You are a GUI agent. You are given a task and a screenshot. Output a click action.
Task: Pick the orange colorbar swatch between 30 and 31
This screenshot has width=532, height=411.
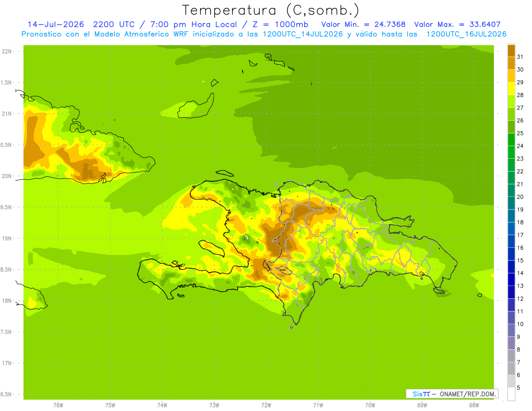coord(511,63)
